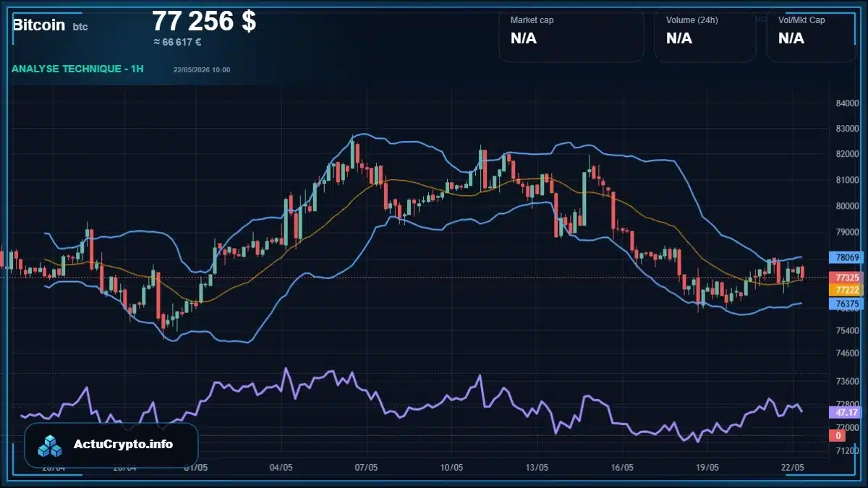
Task: Click the 77 256 $ price
Action: (x=204, y=21)
